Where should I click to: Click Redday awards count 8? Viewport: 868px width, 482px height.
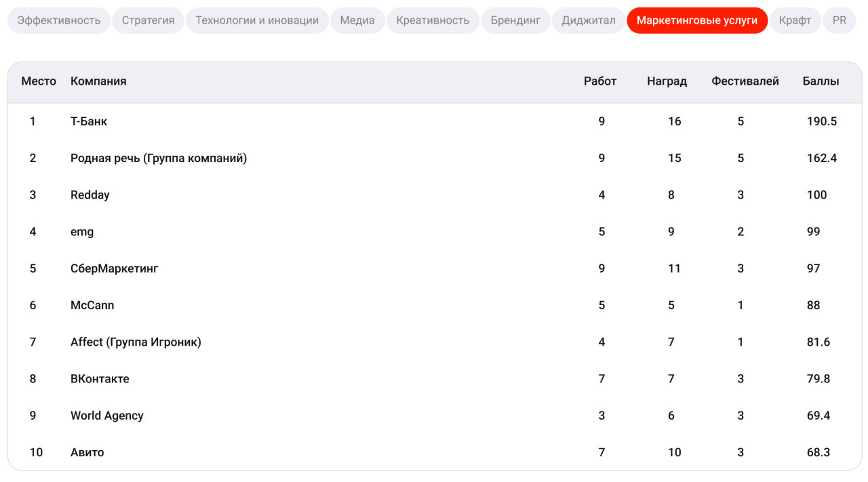tap(671, 195)
